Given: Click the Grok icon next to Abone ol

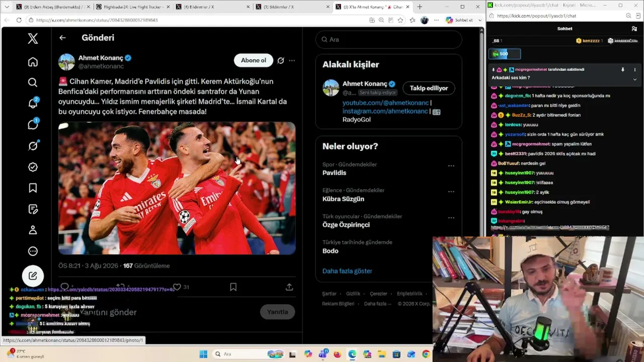Looking at the screenshot, I should tap(281, 60).
